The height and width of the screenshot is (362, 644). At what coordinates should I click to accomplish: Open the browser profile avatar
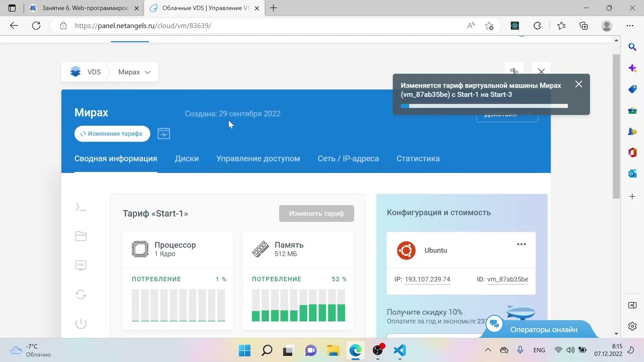coord(607,26)
